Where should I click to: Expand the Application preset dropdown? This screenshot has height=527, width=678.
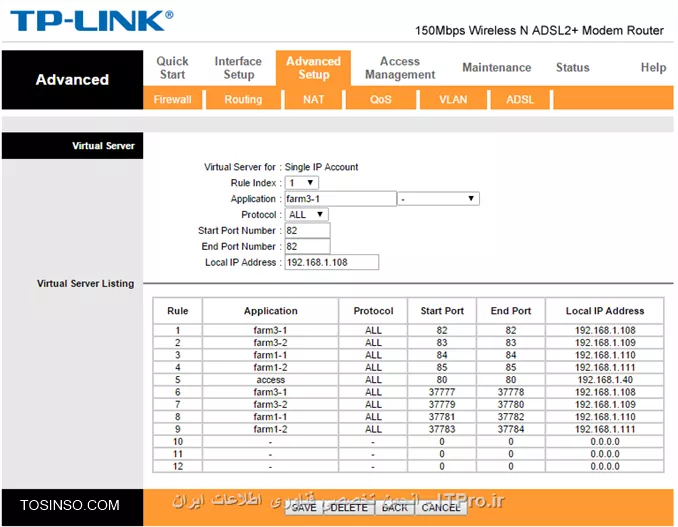point(438,198)
